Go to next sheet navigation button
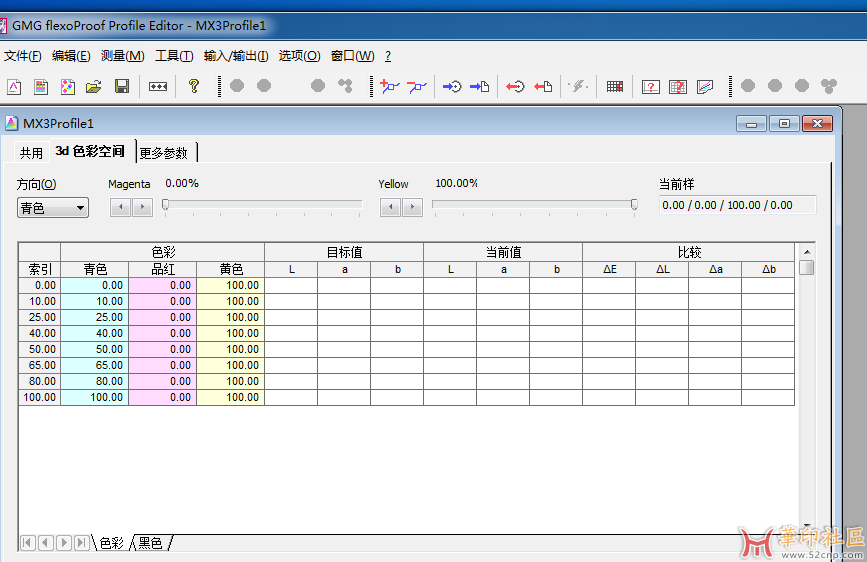 64,543
